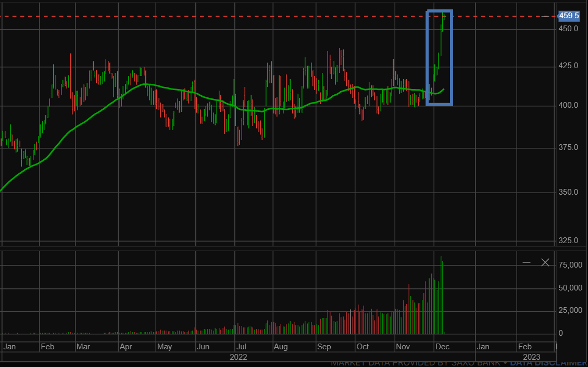Select the 425.0 price axis label

568,66
